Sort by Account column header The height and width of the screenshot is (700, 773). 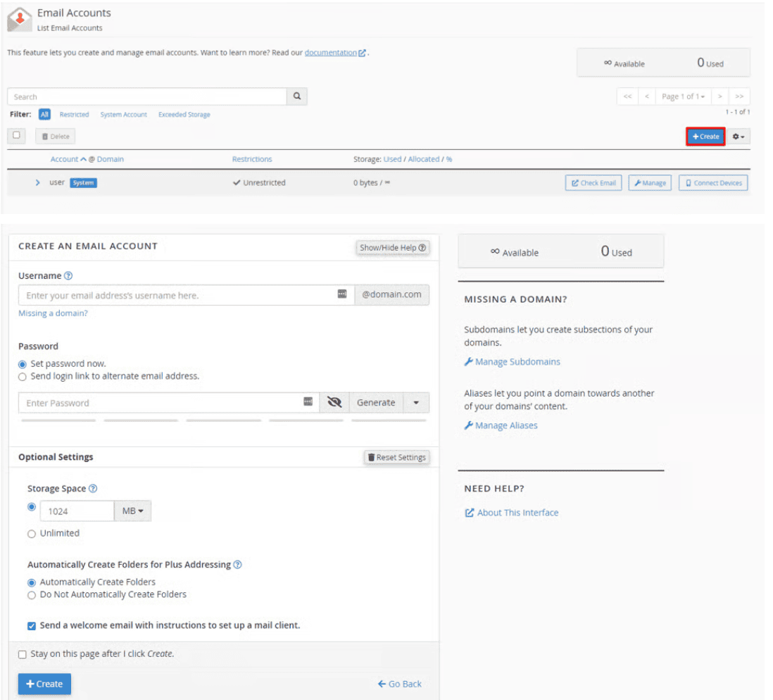click(x=65, y=161)
